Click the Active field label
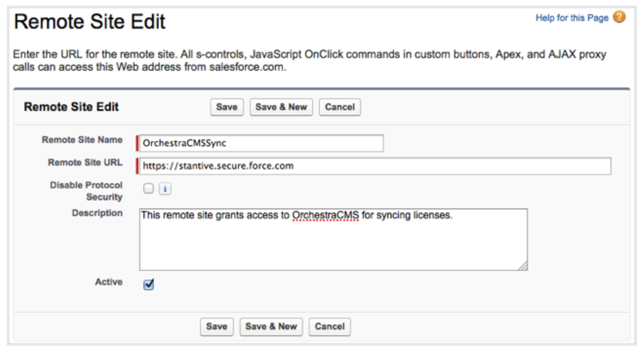Image resolution: width=644 pixels, height=355 pixels. 109,282
